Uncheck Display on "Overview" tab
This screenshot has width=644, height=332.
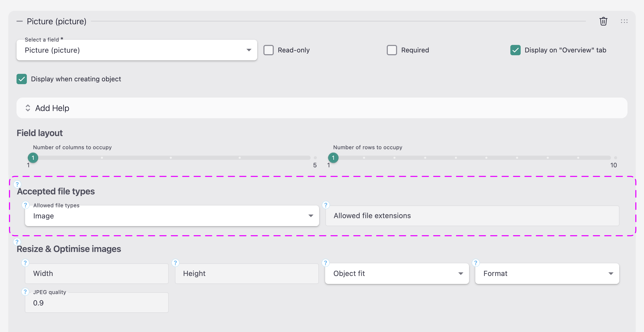point(516,50)
